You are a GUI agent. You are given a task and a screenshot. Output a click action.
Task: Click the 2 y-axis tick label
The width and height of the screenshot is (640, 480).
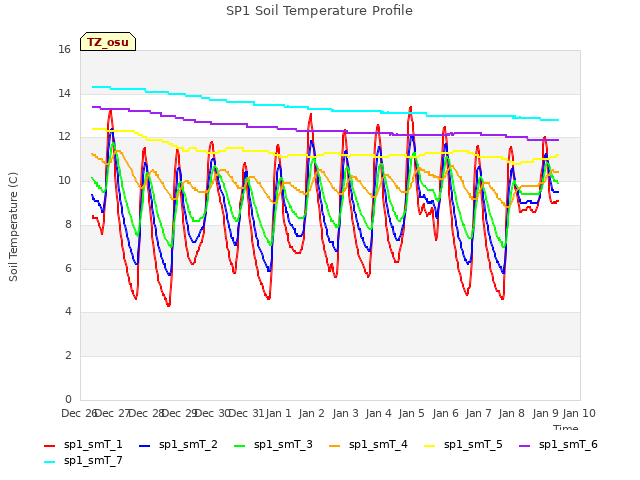tap(68, 356)
